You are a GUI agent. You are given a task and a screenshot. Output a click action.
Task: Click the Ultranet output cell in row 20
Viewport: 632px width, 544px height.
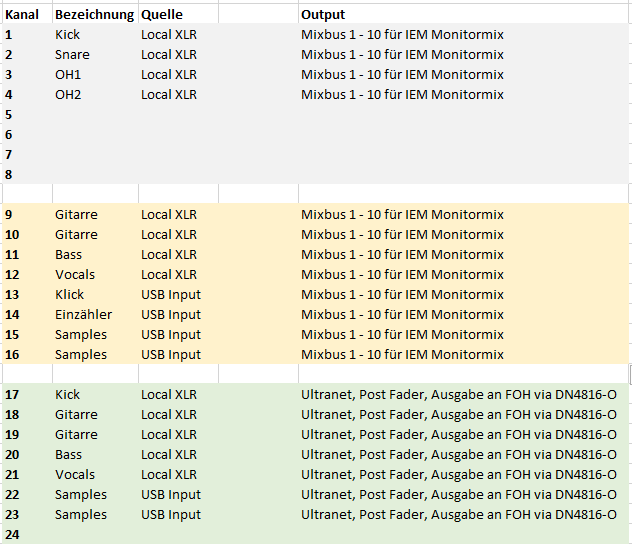(x=458, y=455)
